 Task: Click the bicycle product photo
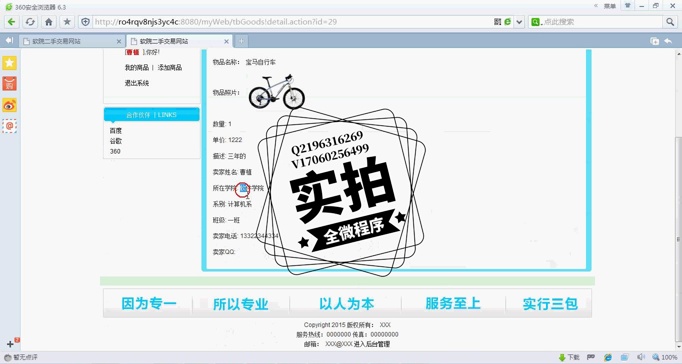277,91
